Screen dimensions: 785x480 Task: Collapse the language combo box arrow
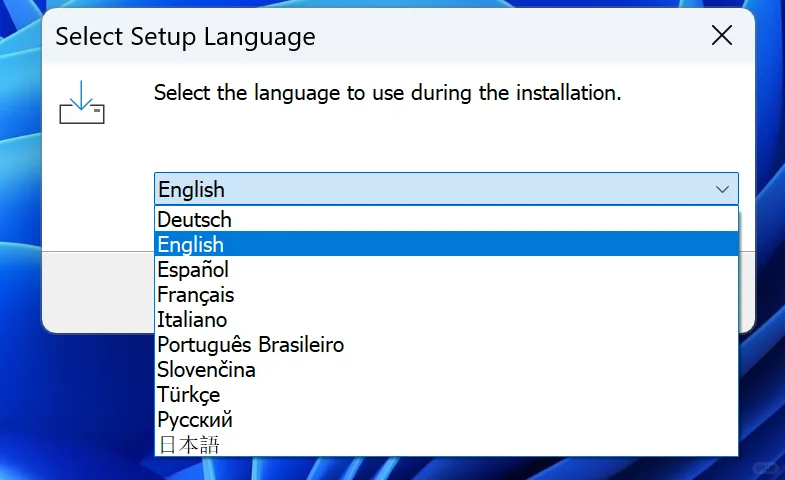[x=722, y=189]
